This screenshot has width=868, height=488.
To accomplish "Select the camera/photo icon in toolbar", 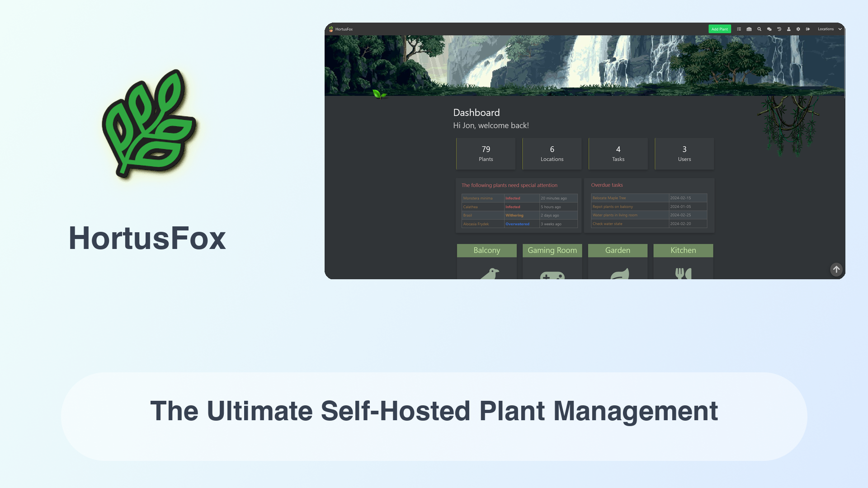I will tap(750, 29).
